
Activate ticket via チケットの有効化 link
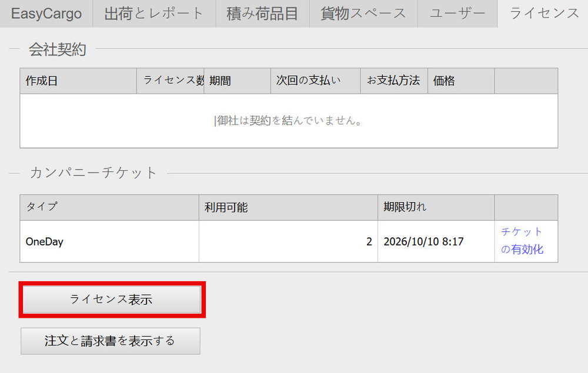522,240
